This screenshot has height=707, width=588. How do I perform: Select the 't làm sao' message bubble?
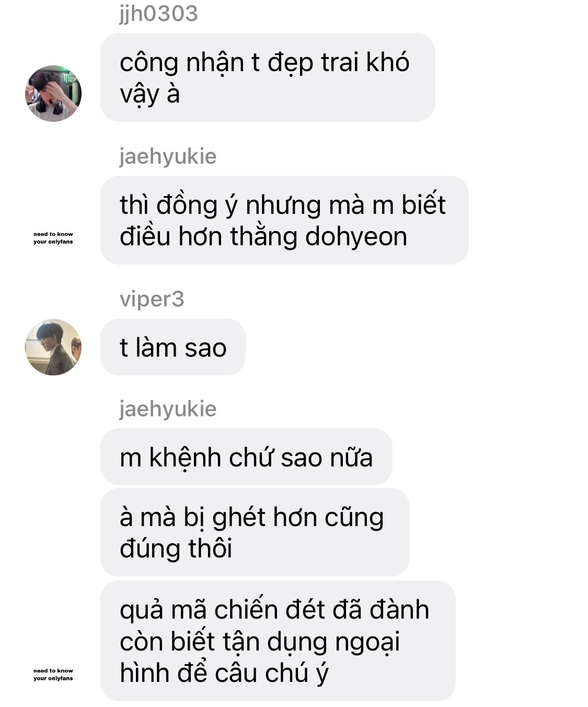173,347
